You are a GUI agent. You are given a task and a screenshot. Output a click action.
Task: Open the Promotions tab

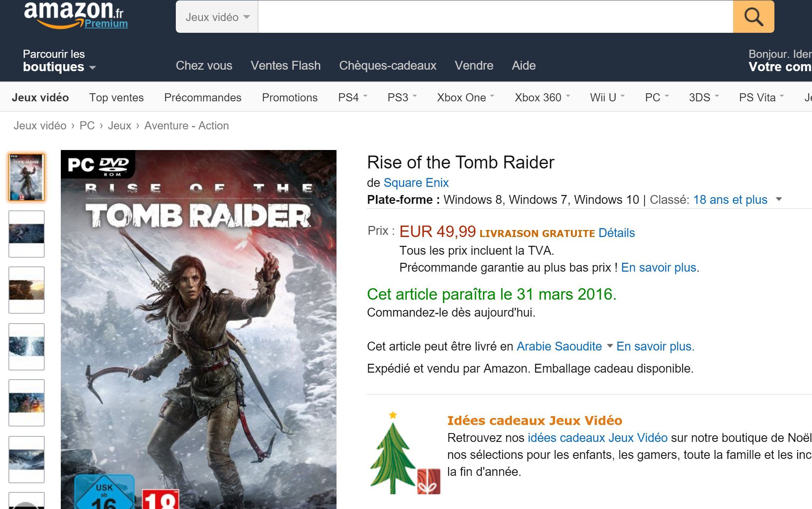click(x=290, y=98)
